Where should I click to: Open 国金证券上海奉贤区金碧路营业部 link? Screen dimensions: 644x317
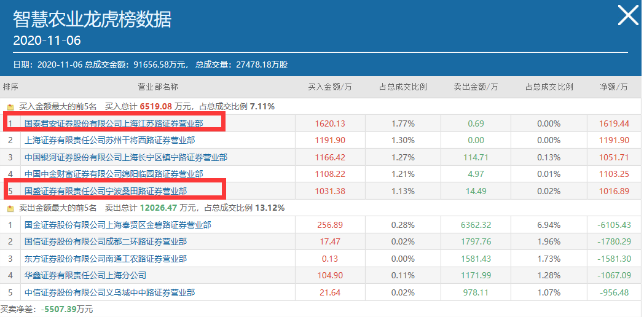117,225
